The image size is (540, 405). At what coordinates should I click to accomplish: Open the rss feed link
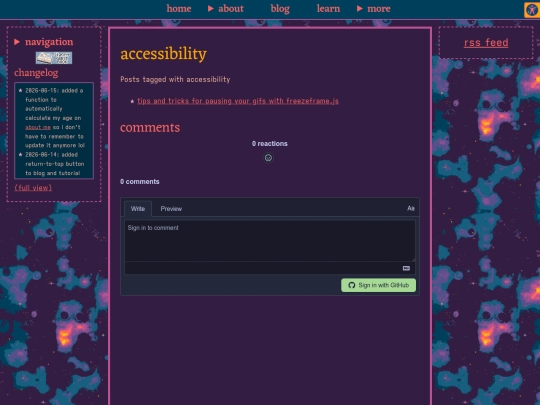click(x=486, y=43)
